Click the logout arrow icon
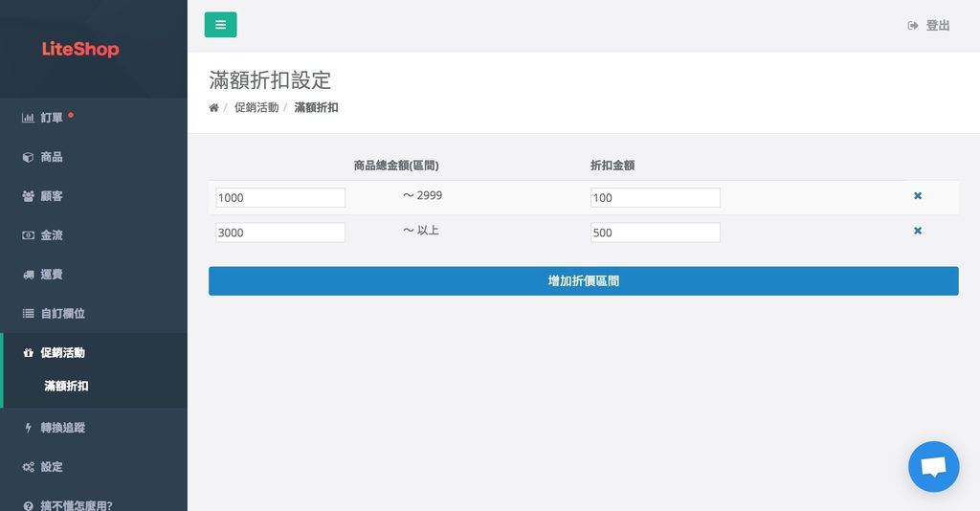Image resolution: width=980 pixels, height=511 pixels. pos(913,26)
